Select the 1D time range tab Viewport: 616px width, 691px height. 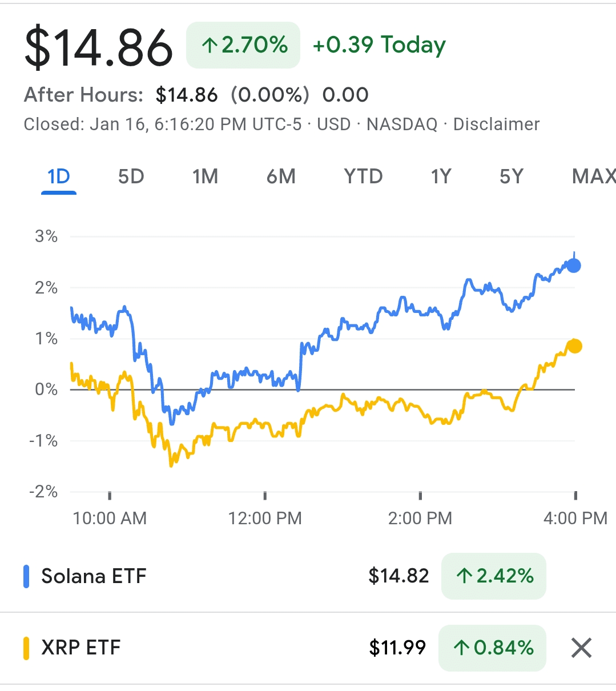[59, 177]
